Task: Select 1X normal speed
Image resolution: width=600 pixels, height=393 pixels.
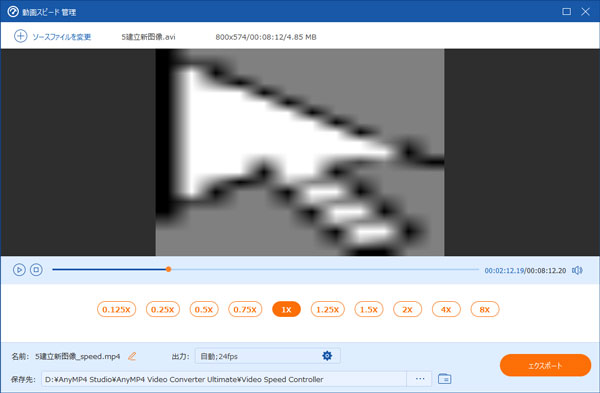Action: point(286,309)
